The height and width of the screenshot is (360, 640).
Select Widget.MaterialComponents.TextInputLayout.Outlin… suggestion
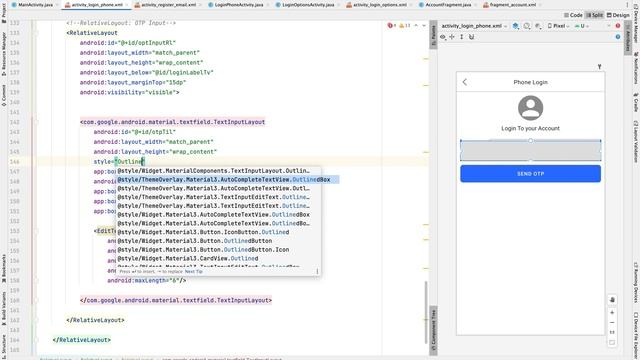click(x=218, y=171)
